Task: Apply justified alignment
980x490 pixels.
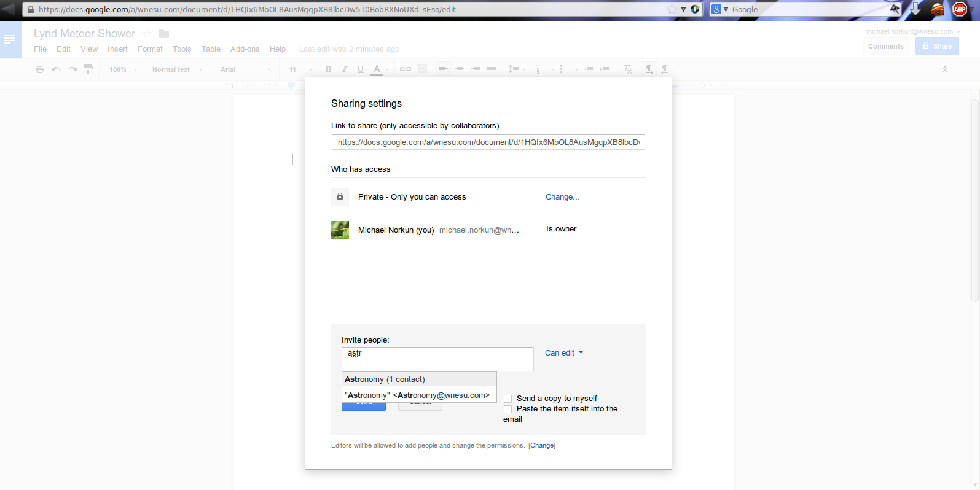Action: [x=492, y=69]
